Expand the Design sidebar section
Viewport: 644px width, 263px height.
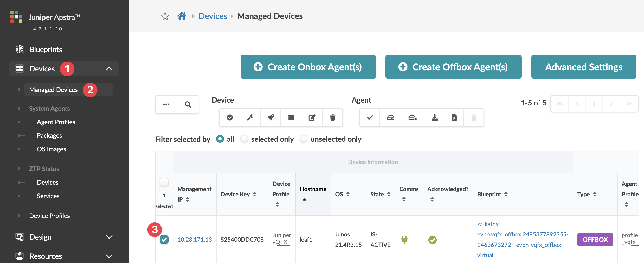109,237
